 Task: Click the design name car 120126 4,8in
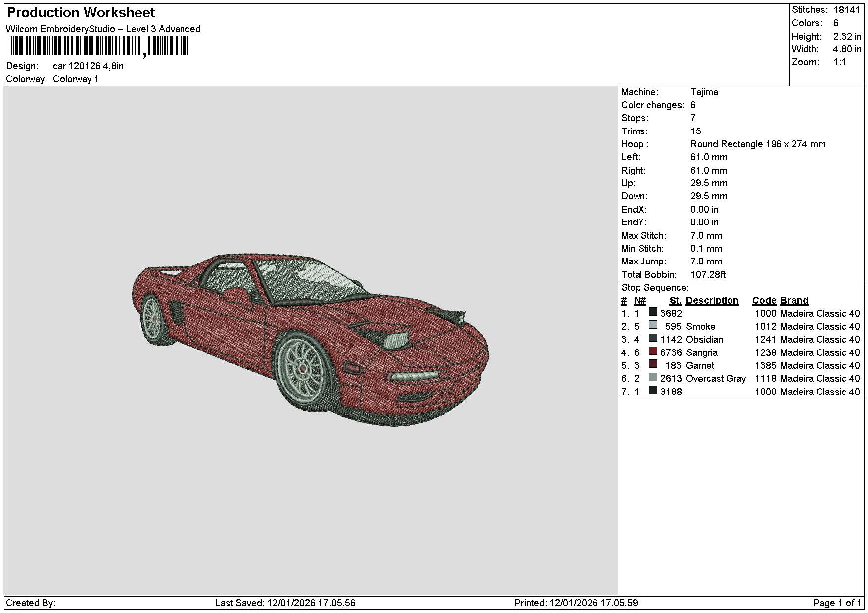[89, 66]
